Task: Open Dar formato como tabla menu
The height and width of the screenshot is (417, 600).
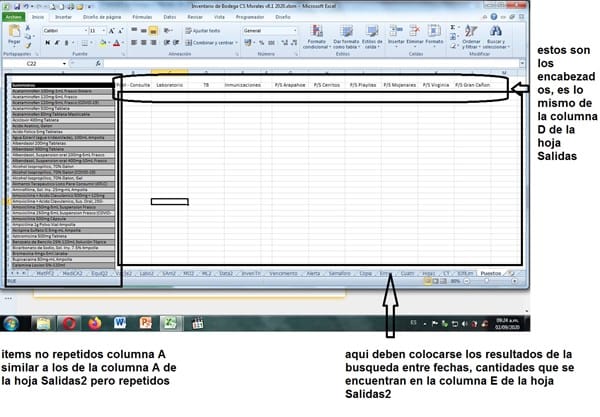Action: (346, 37)
